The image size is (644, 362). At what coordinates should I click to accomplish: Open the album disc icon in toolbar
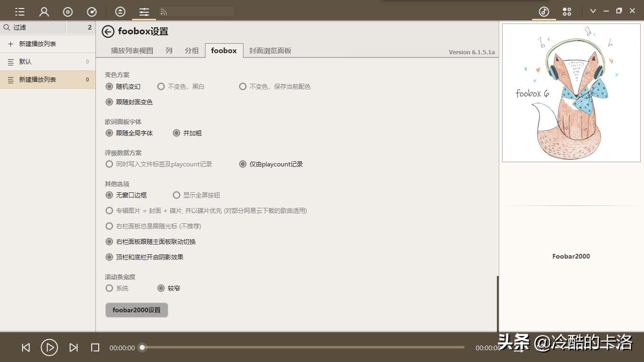pyautogui.click(x=68, y=11)
